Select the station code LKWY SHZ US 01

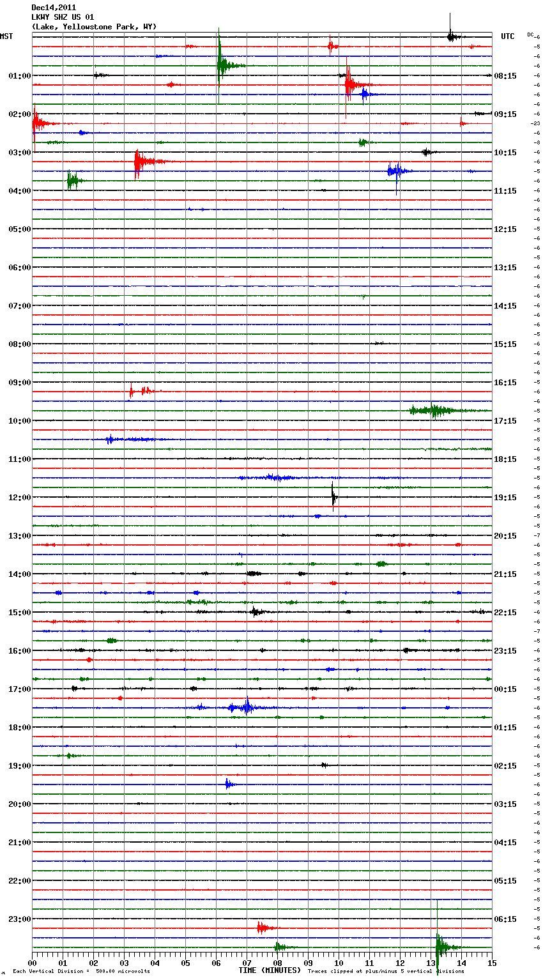pos(63,17)
